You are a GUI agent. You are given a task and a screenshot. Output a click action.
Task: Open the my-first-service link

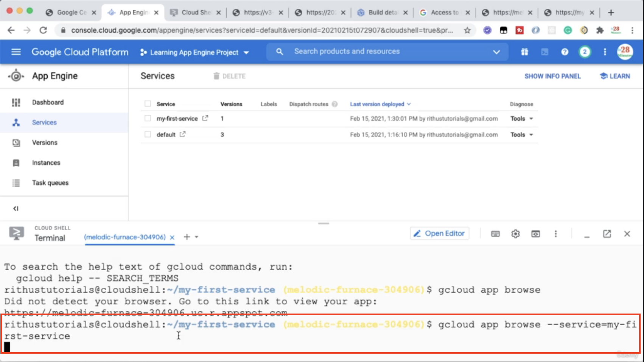coord(177,119)
